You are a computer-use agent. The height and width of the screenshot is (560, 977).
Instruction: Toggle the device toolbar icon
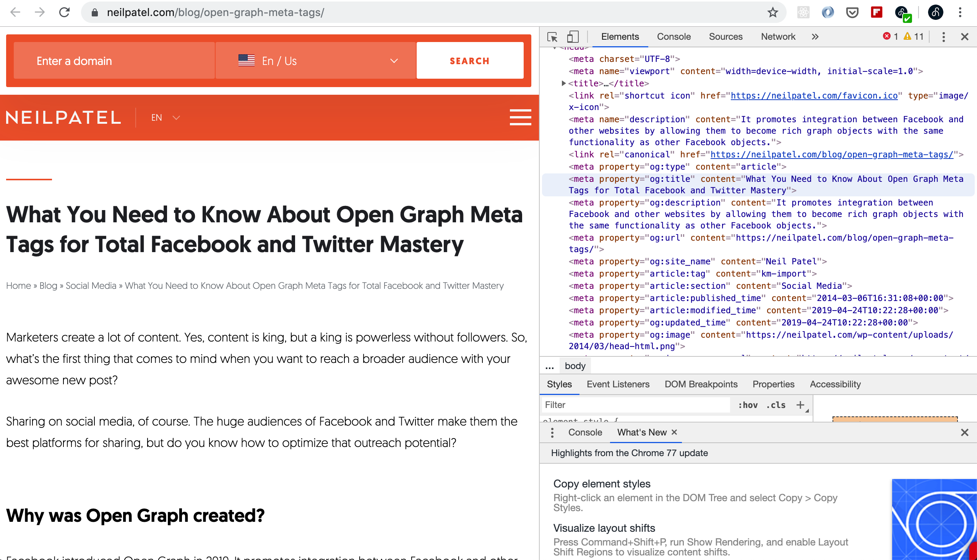pos(573,37)
